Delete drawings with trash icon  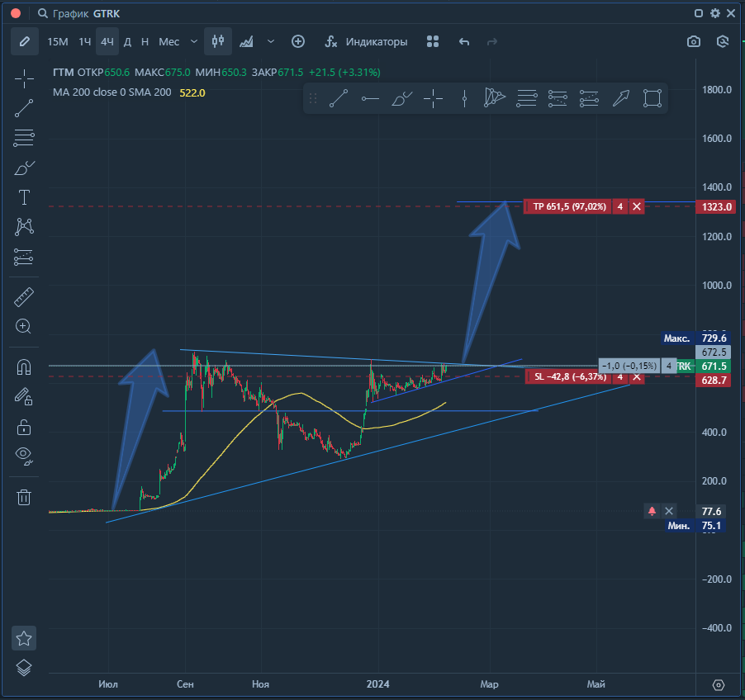24,497
